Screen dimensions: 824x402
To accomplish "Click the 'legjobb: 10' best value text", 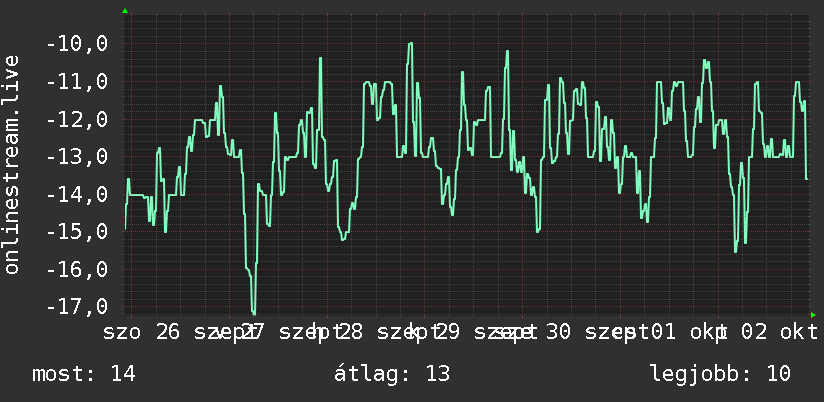I will point(720,374).
